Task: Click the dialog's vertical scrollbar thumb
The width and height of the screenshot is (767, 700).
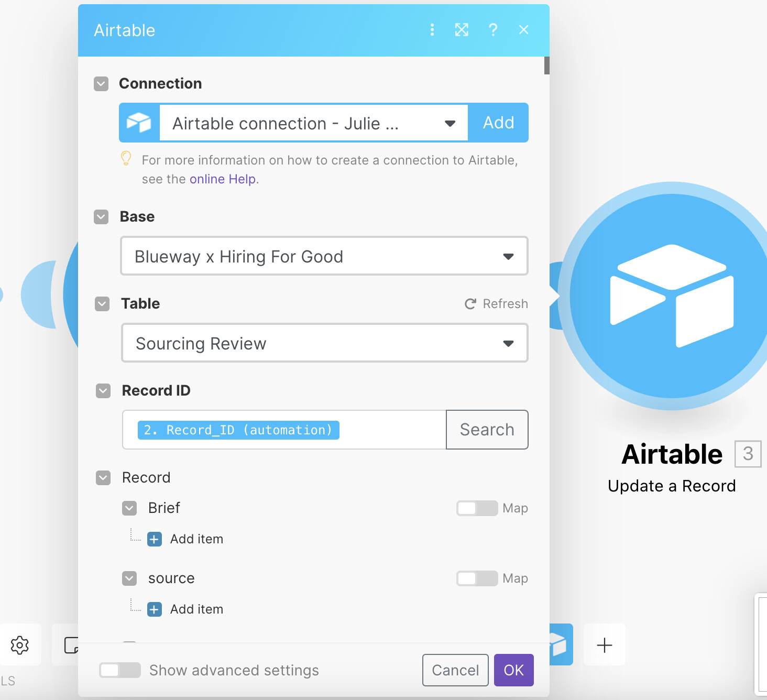Action: 547,65
